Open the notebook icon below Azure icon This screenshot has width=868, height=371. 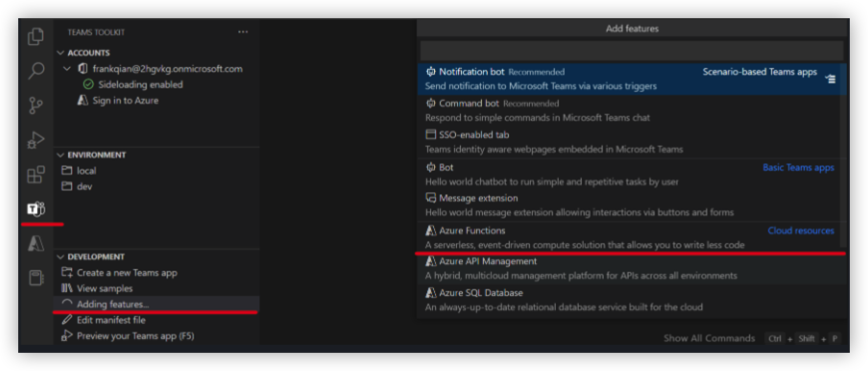36,278
